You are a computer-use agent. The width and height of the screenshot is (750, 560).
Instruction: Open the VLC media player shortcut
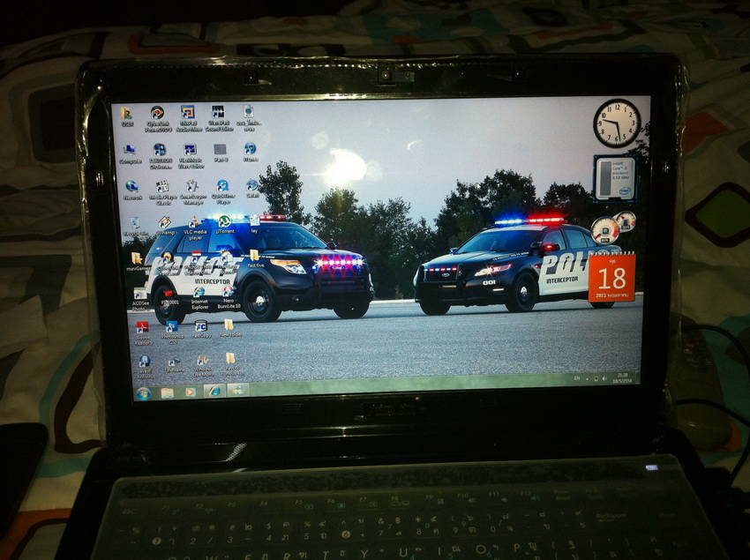tap(194, 225)
